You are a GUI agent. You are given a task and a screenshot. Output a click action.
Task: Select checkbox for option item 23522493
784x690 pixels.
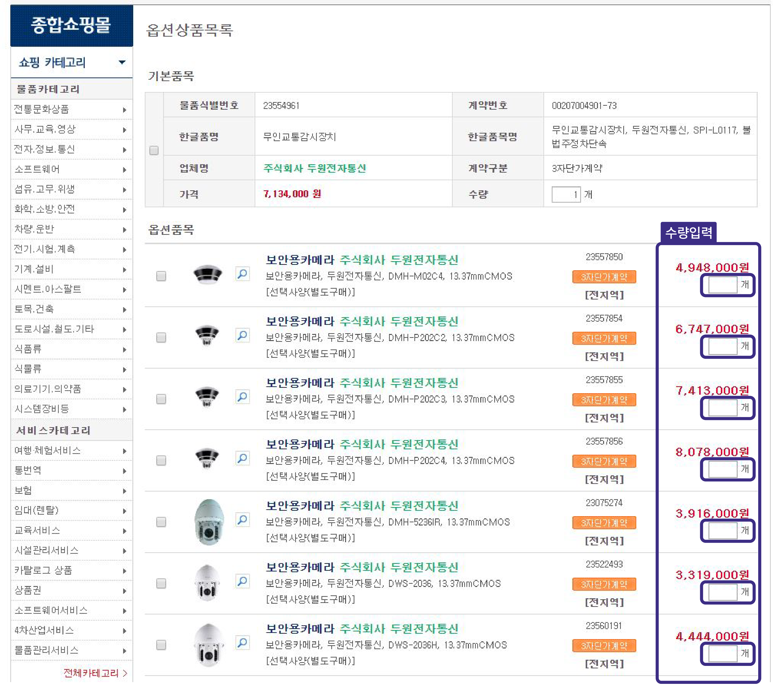161,583
